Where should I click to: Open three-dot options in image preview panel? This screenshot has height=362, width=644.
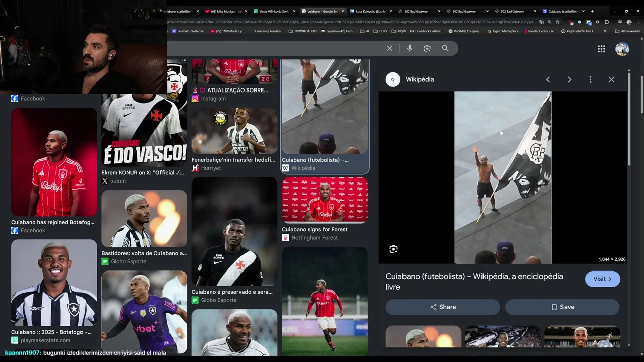point(590,79)
